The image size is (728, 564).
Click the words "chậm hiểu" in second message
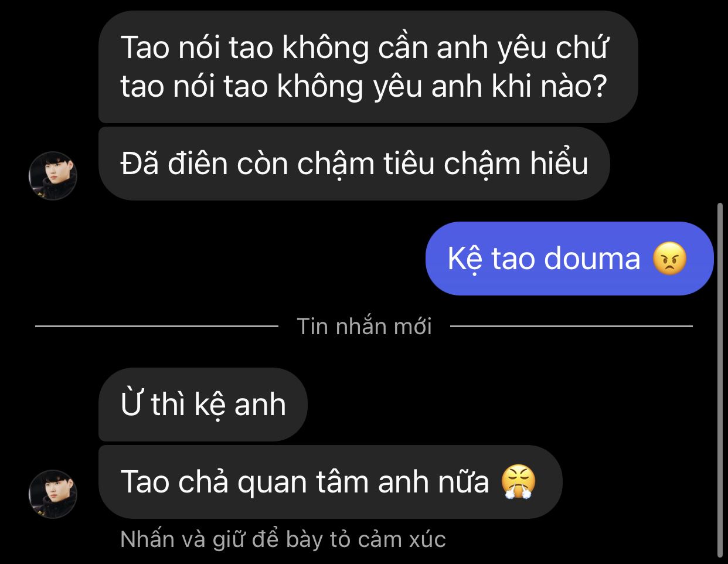click(516, 164)
